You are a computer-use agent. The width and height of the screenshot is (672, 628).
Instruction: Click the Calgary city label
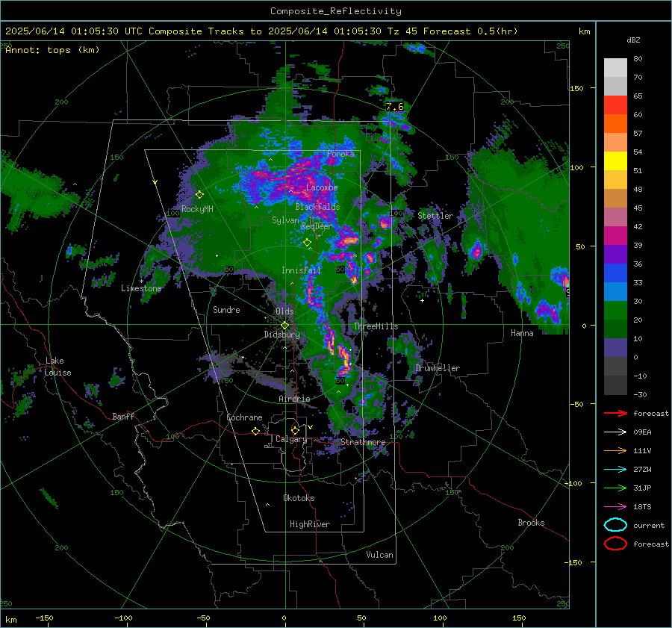click(291, 439)
